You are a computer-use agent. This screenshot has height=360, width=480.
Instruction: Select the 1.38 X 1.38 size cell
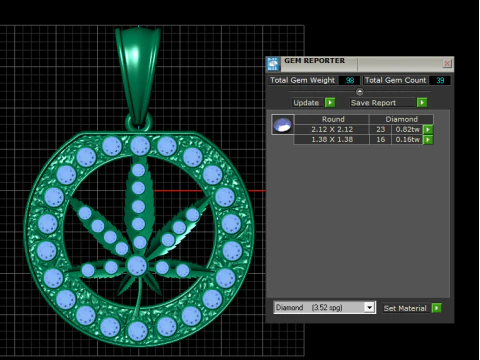(332, 139)
